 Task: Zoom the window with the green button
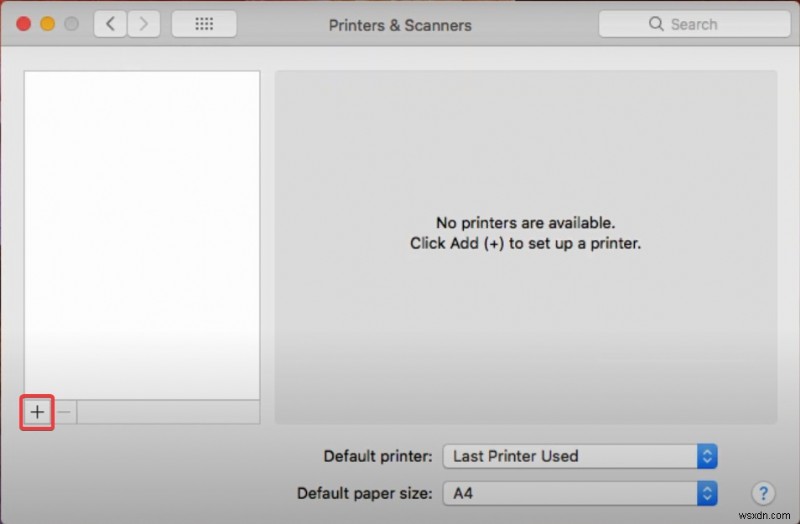tap(71, 24)
